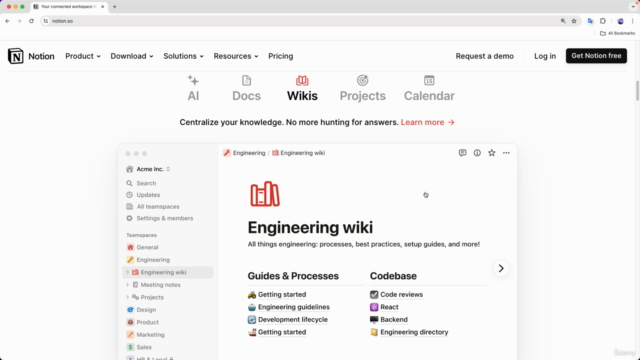Viewport: 640px width, 360px height.
Task: Open the browser profile avatar
Action: point(620,21)
